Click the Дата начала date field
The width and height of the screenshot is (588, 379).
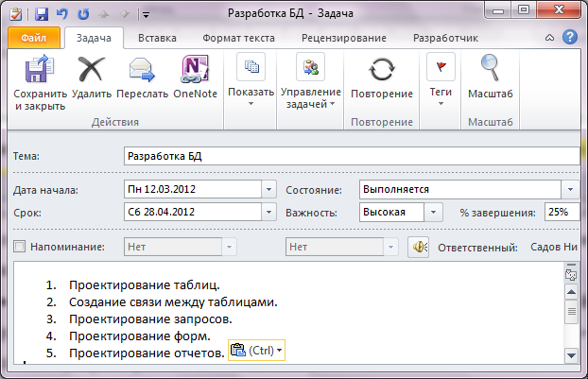[x=193, y=189]
